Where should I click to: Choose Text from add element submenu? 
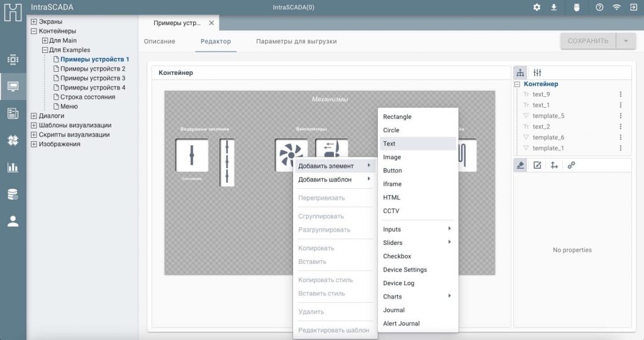[x=418, y=144]
